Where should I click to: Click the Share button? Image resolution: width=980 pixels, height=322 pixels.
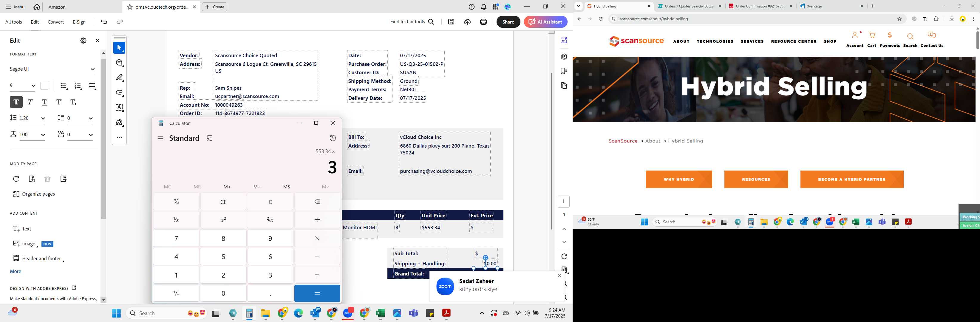(508, 22)
